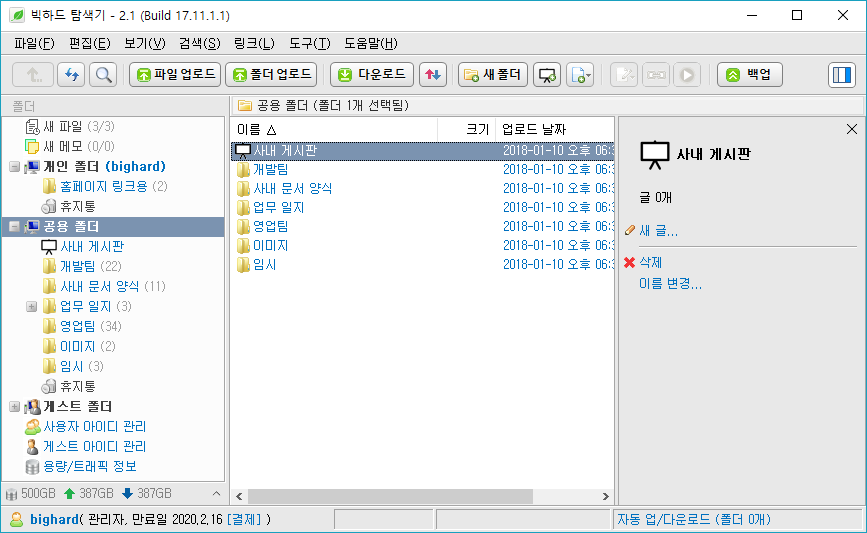Sort by the 업로드 날짜 column header
Image resolution: width=867 pixels, height=533 pixels.
(x=555, y=129)
